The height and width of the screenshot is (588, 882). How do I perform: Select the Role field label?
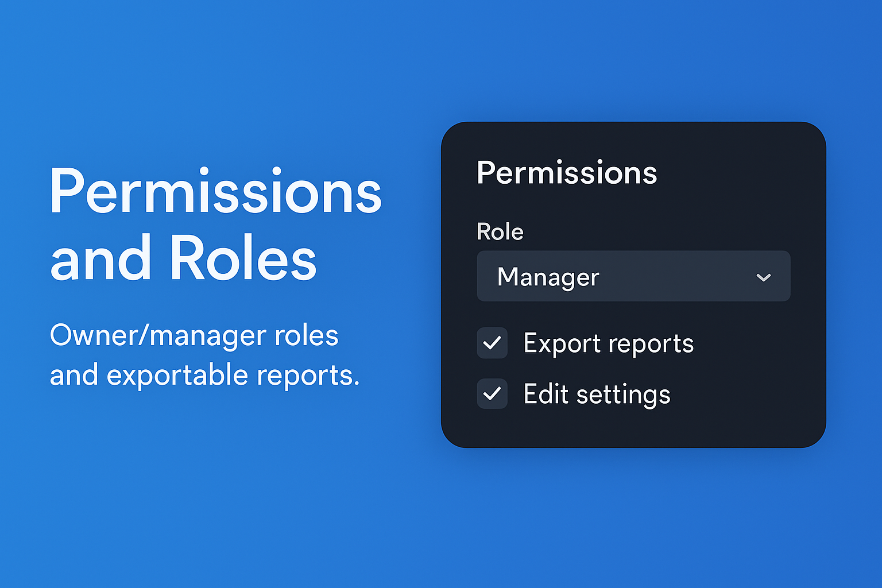click(500, 232)
